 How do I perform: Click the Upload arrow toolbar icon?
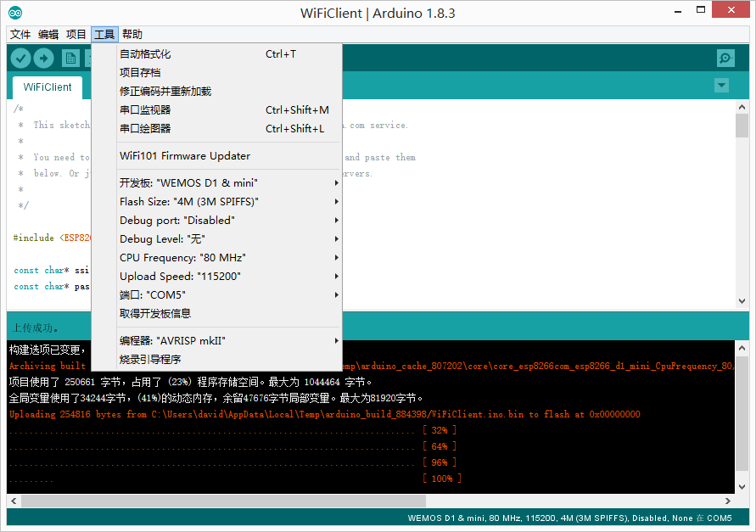43,59
